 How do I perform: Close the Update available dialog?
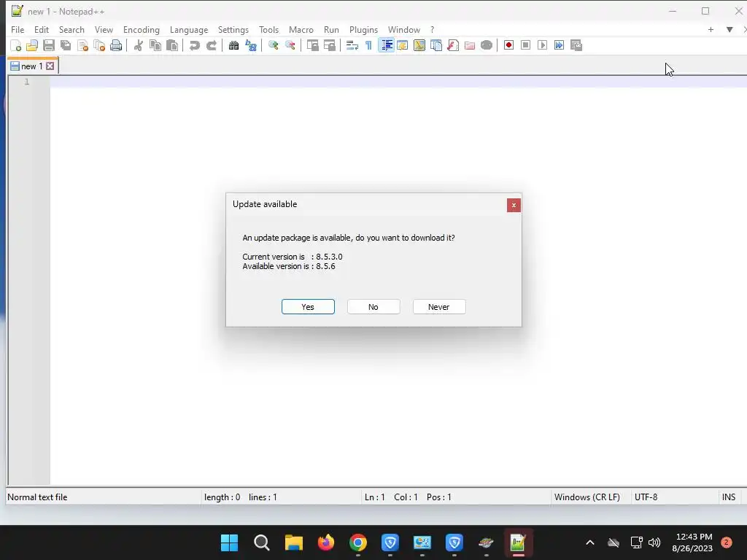point(514,205)
